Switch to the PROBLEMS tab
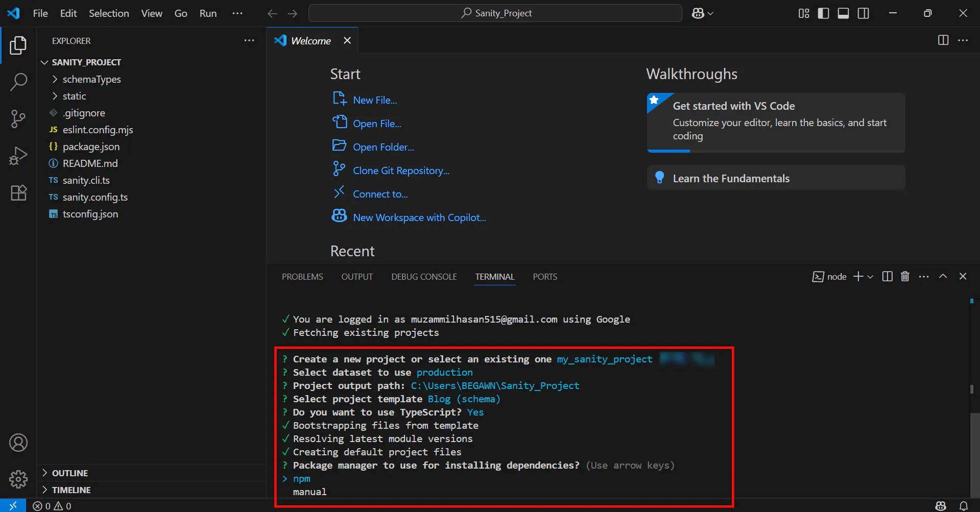980x512 pixels. click(302, 277)
